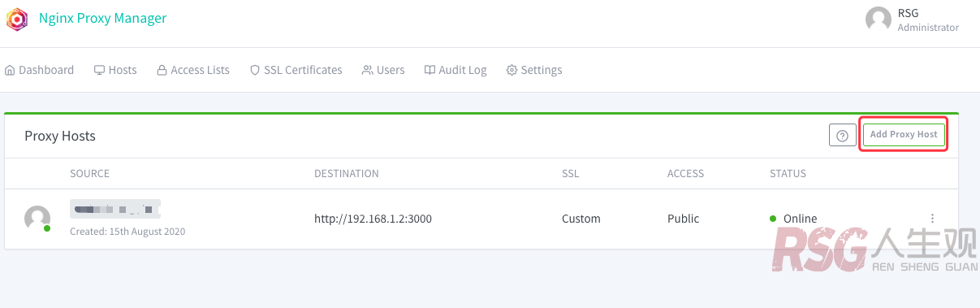Open the Access Lists tab
The image size is (980, 308).
point(193,70)
